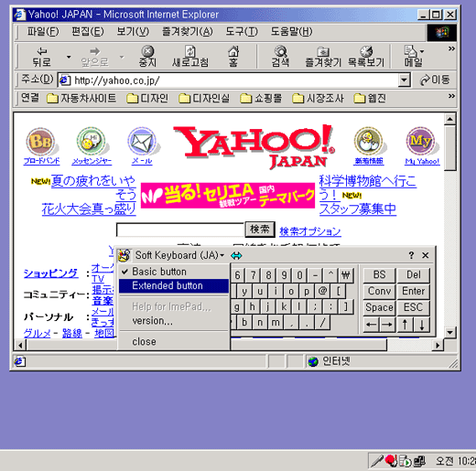476x471 pixels.
Task: Go to the Home (홈) toolbar icon
Action: tap(233, 51)
